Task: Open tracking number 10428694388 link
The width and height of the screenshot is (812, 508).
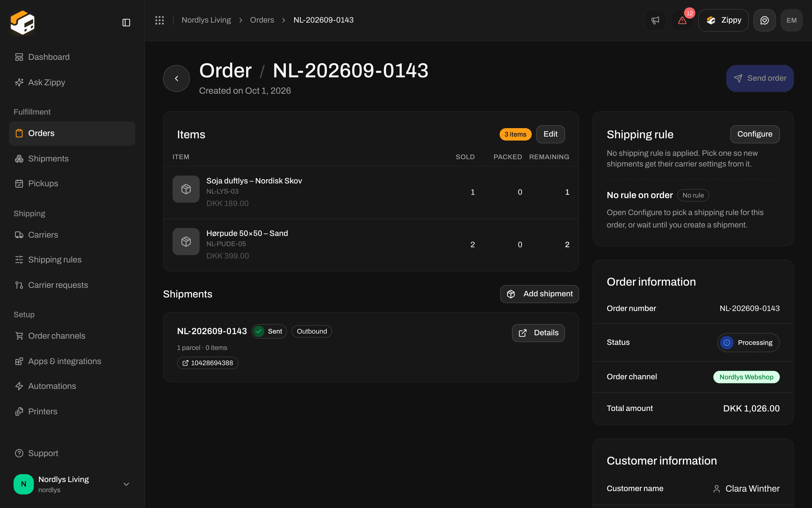Action: click(208, 363)
